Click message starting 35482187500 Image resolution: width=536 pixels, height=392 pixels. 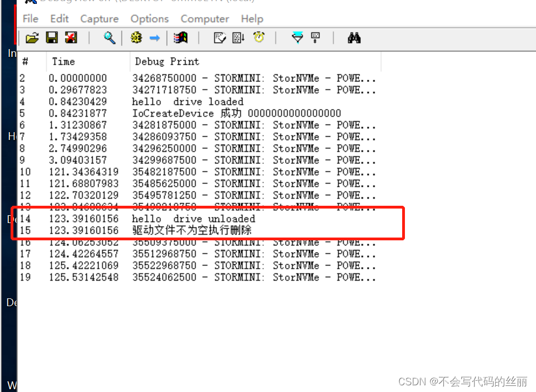(x=254, y=172)
